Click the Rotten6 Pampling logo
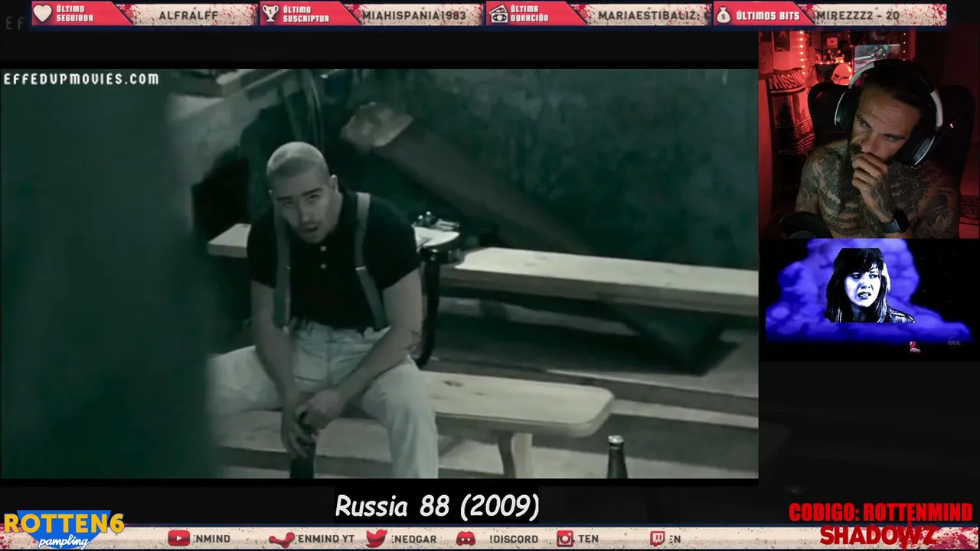This screenshot has width=980, height=551. pos(64,530)
